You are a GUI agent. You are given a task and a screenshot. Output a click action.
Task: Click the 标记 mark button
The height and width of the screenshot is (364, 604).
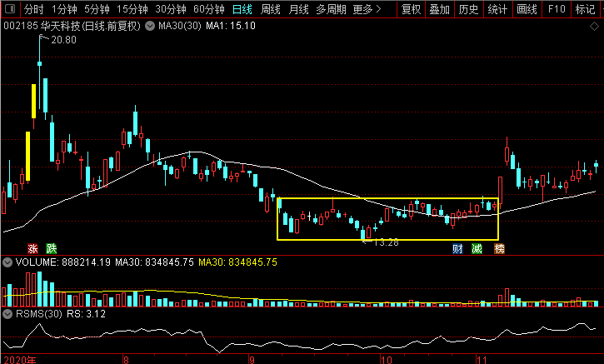click(585, 9)
